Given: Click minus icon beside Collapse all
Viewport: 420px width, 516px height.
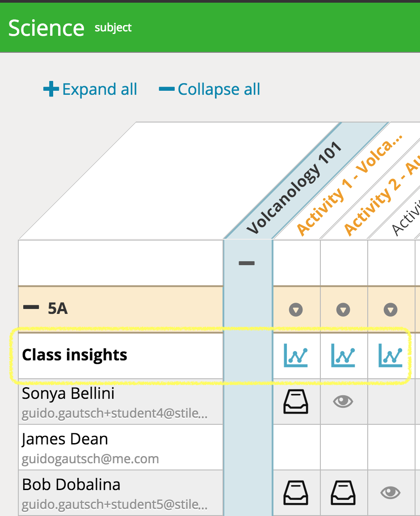Looking at the screenshot, I should pyautogui.click(x=166, y=89).
